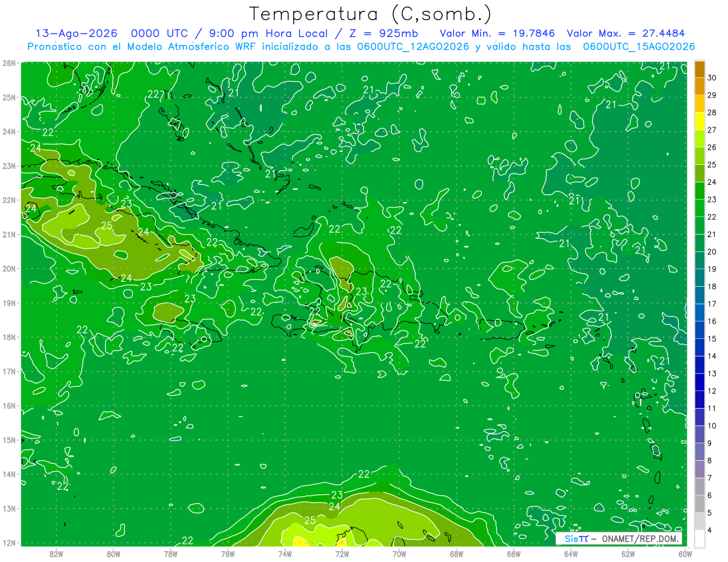Click the colorbar label "30"
Image resolution: width=728 pixels, height=562 pixels.
pyautogui.click(x=712, y=78)
